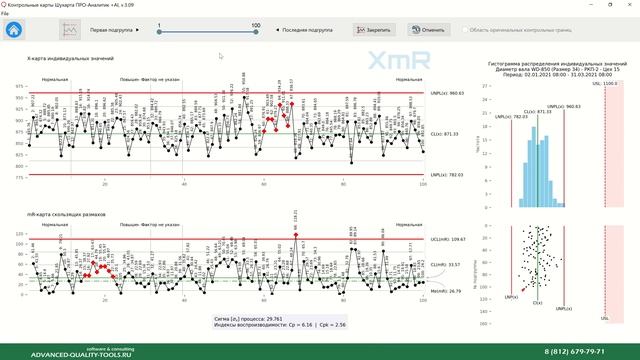Viewport: 640px width, 360px height.
Task: Click the control chart icon button
Action: (70, 29)
